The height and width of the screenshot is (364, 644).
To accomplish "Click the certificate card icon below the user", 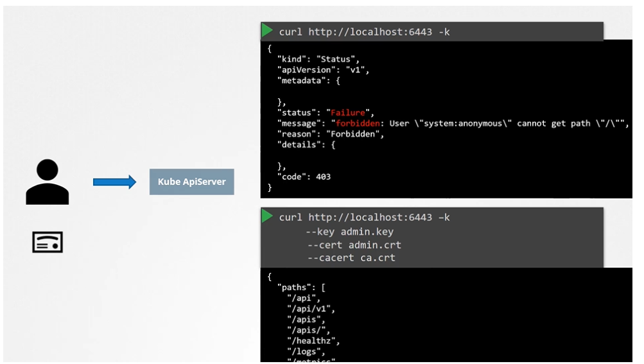I will pos(48,242).
